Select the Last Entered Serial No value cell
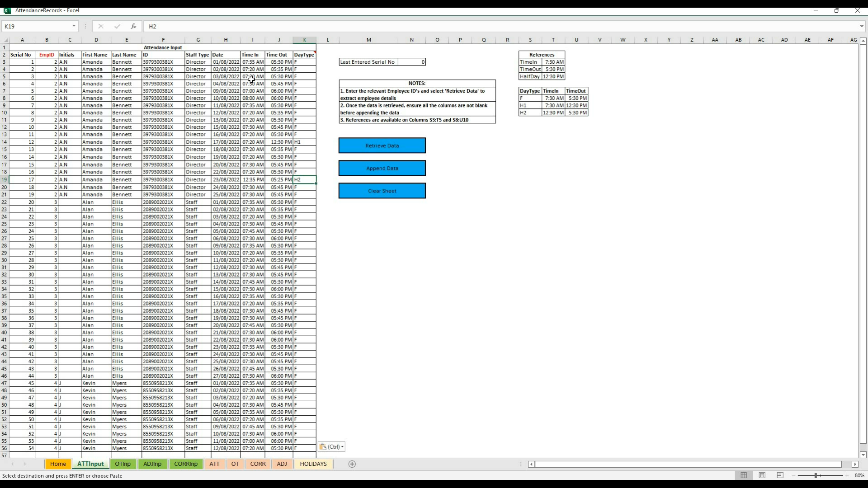This screenshot has width=868, height=488. (411, 62)
